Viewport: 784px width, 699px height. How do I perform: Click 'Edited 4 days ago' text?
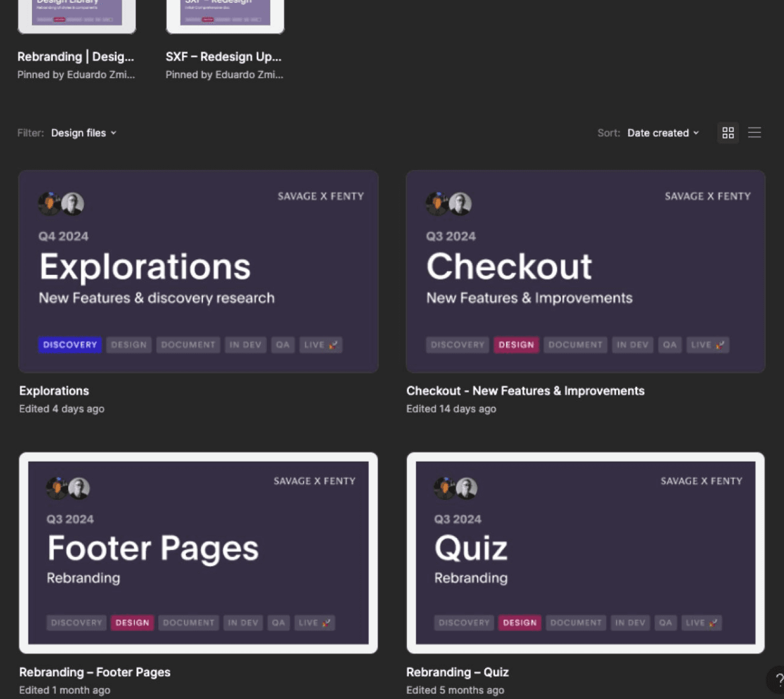[x=62, y=409]
